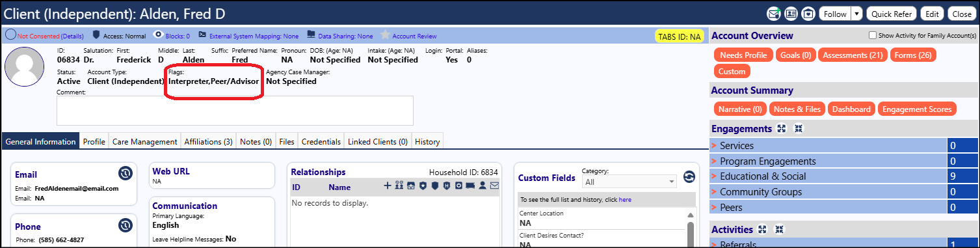Open Assessments (21)

pos(852,55)
